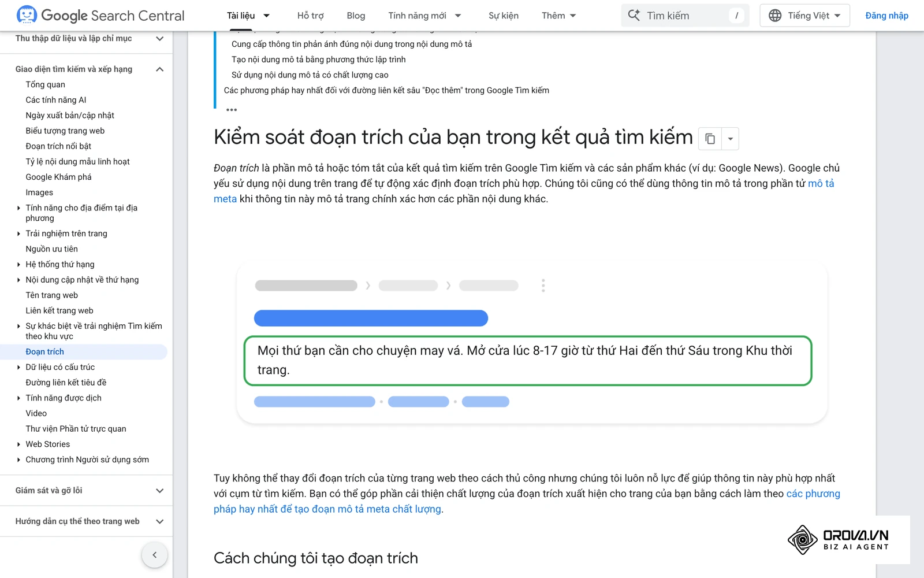This screenshot has height=578, width=924.
Task: Open the Tài liệu dropdown arrow
Action: coord(266,16)
